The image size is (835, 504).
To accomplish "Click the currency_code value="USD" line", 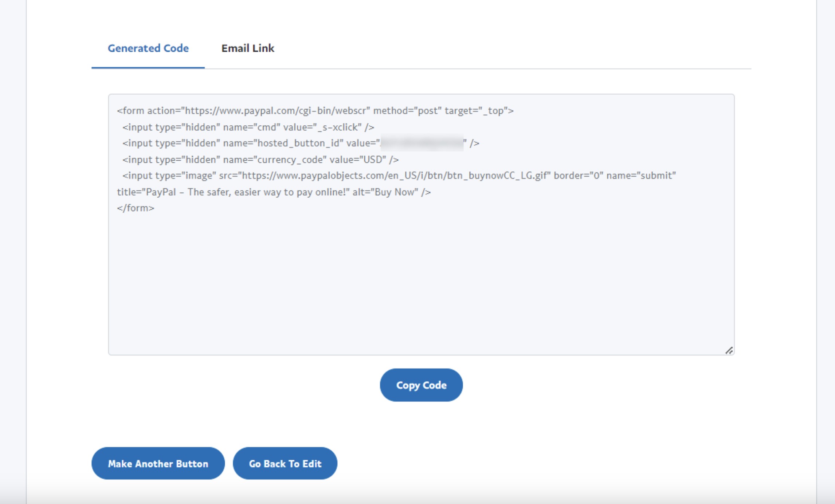I will pyautogui.click(x=260, y=160).
